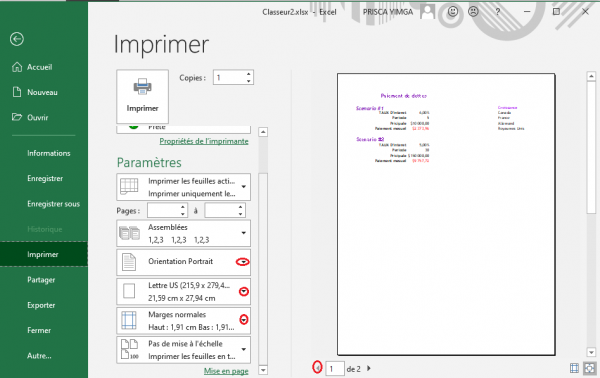Open the Ouvrir page

click(38, 118)
